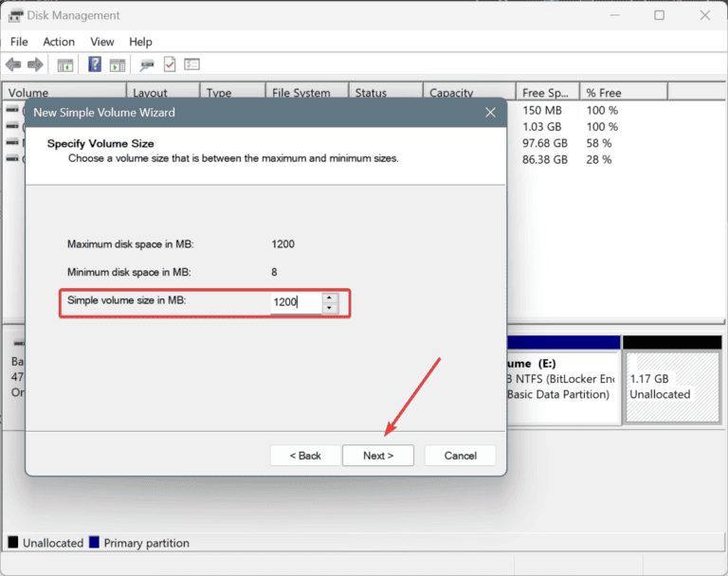Click the Simple volume size input field
The width and height of the screenshot is (728, 576).
coord(295,302)
